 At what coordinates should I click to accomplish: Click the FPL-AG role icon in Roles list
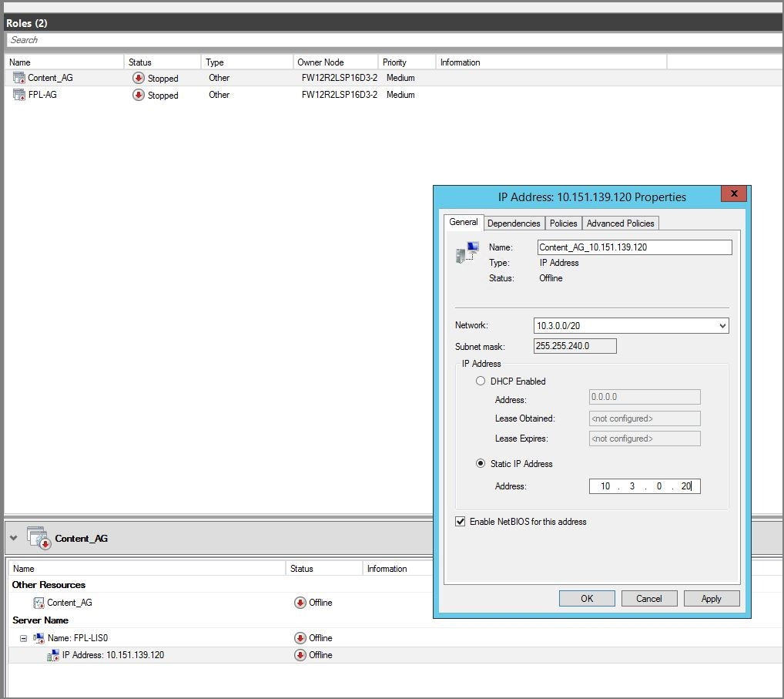click(19, 95)
